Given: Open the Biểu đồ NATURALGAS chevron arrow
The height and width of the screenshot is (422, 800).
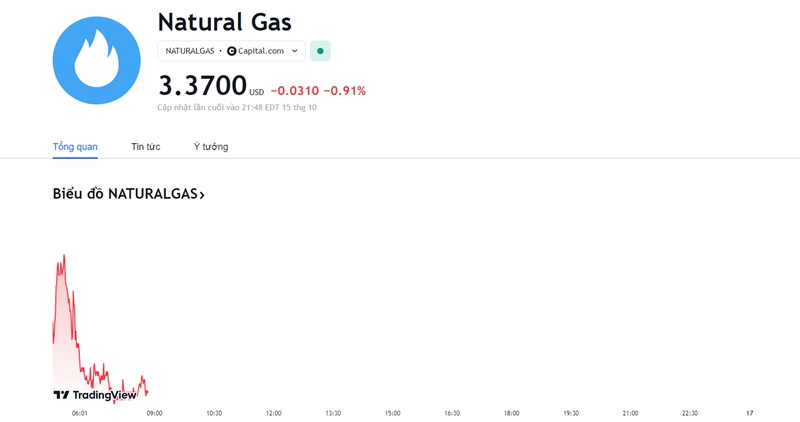Looking at the screenshot, I should click(202, 195).
